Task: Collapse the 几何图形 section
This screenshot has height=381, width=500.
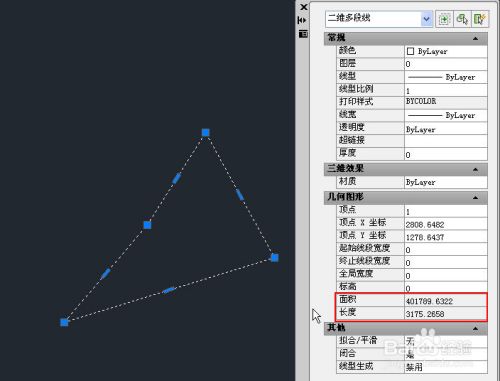Action: pyautogui.click(x=475, y=198)
